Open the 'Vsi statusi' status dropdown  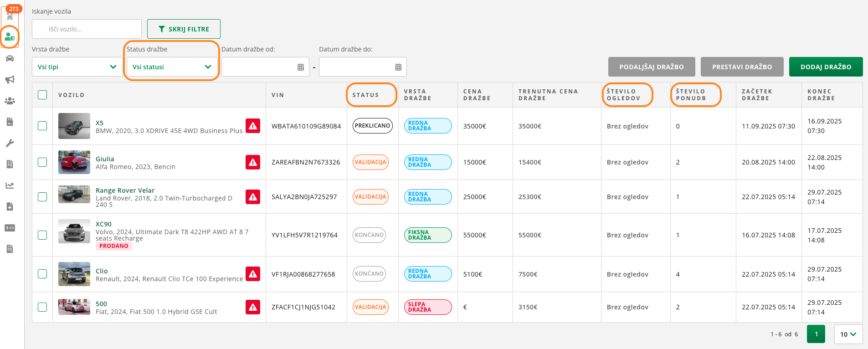coord(171,67)
